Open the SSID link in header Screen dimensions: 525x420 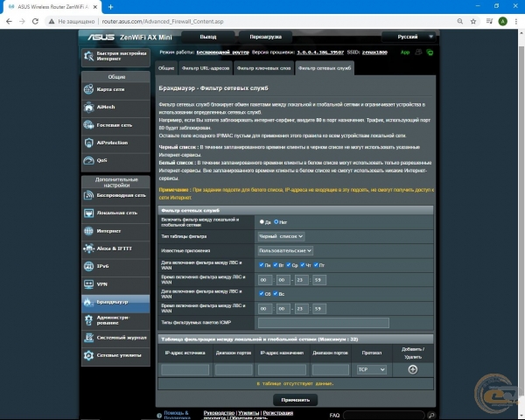pyautogui.click(x=374, y=52)
